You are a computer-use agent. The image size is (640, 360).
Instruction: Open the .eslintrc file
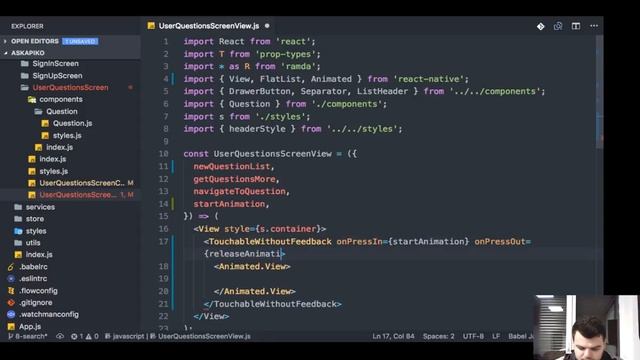(33, 279)
